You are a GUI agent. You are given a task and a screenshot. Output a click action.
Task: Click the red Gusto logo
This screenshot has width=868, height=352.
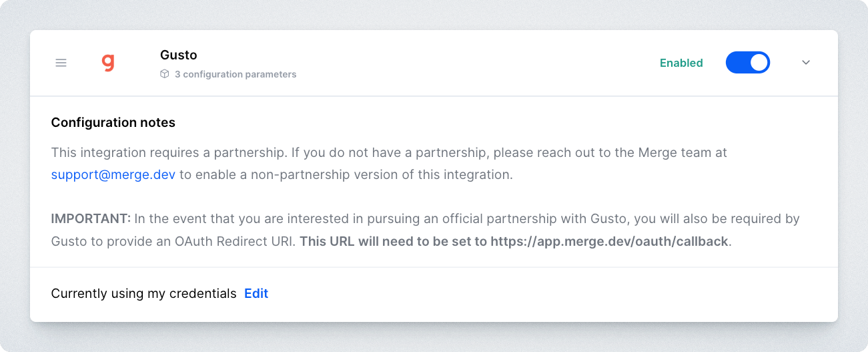point(108,63)
